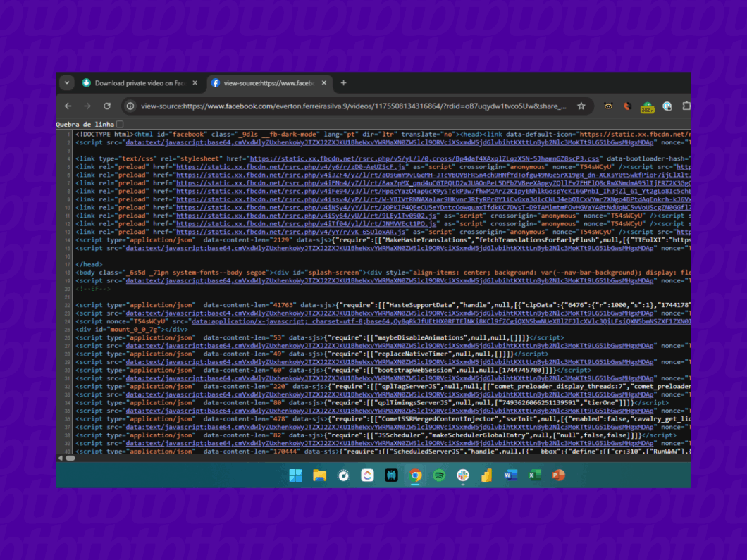The height and width of the screenshot is (560, 747).
Task: Click the mount_0_0_7g div line
Action: point(132,330)
